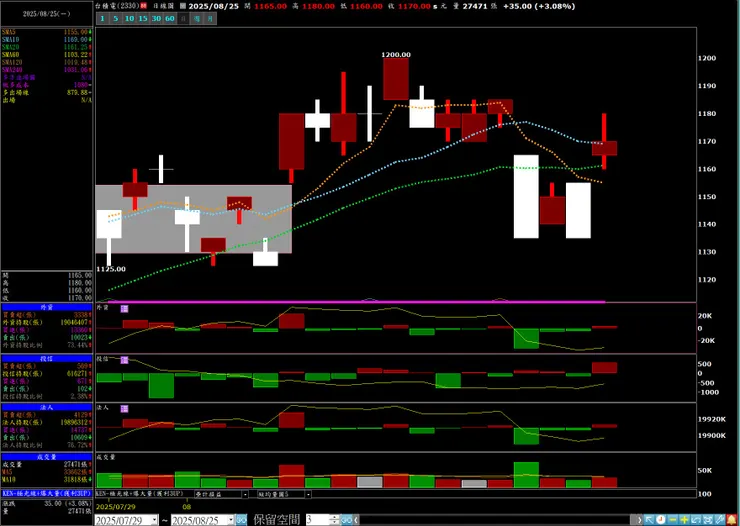Viewport: 740px width, 526px height.
Task: Click the 1125.00 low price label
Action: click(x=111, y=269)
